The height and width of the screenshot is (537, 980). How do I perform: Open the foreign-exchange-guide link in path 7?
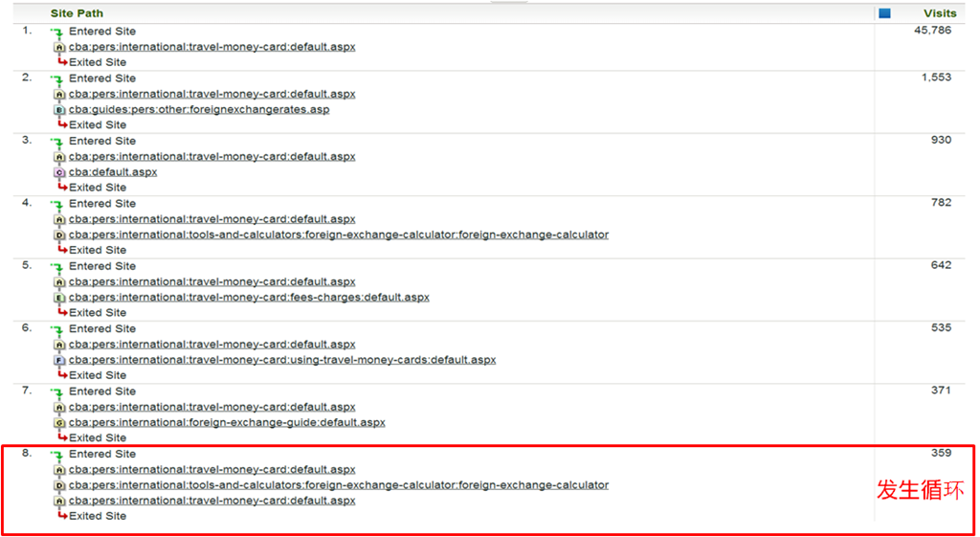point(227,422)
